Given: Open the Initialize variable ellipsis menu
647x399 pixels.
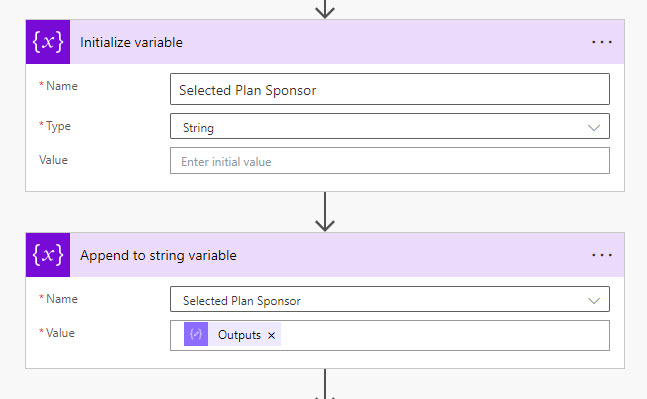Looking at the screenshot, I should pyautogui.click(x=602, y=42).
